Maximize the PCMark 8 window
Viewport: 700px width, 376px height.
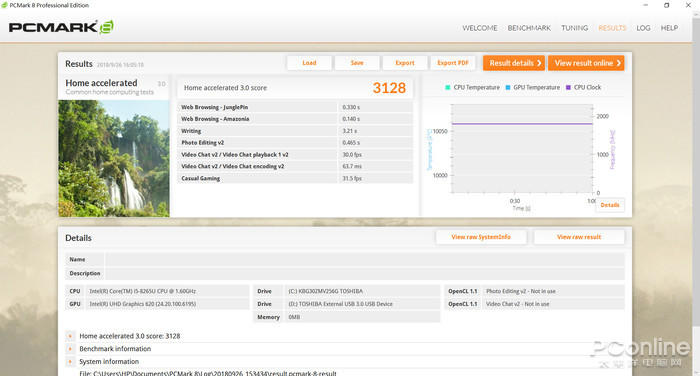(x=667, y=5)
